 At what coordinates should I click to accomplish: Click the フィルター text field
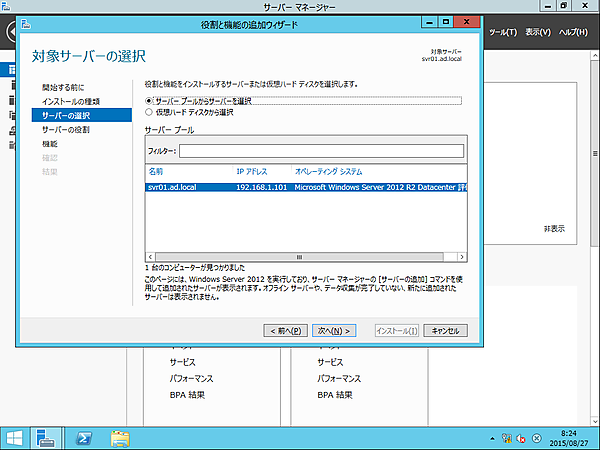(x=320, y=151)
